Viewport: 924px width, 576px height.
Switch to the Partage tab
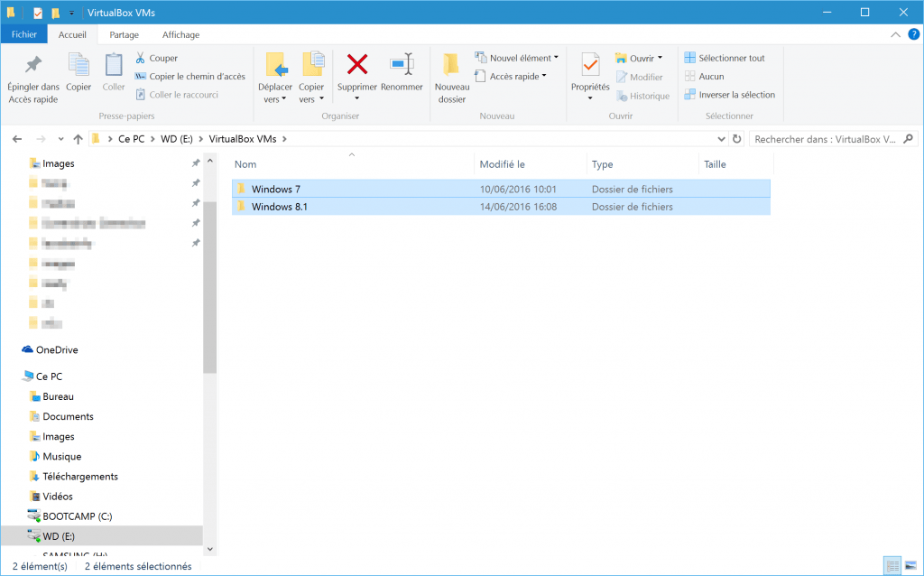(125, 35)
